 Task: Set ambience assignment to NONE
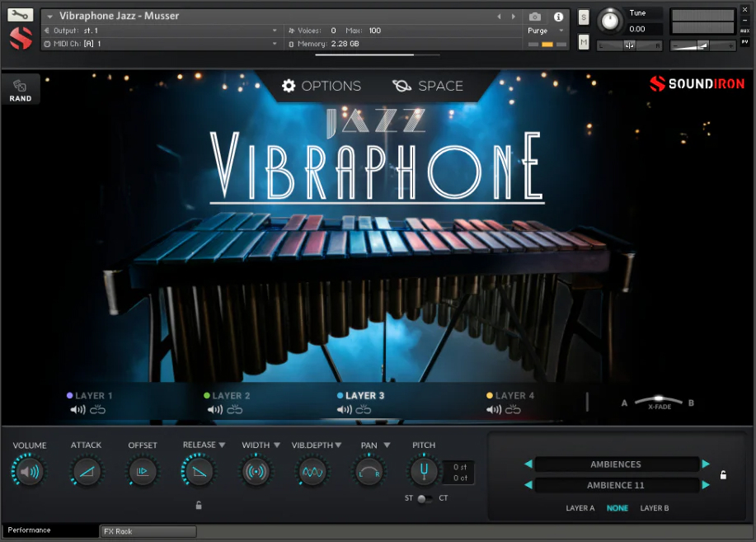[x=617, y=507]
